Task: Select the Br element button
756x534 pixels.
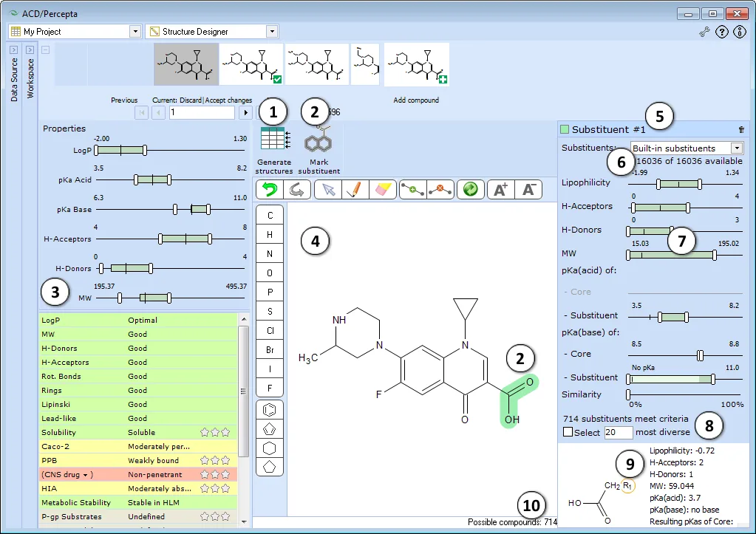Action: [x=270, y=350]
